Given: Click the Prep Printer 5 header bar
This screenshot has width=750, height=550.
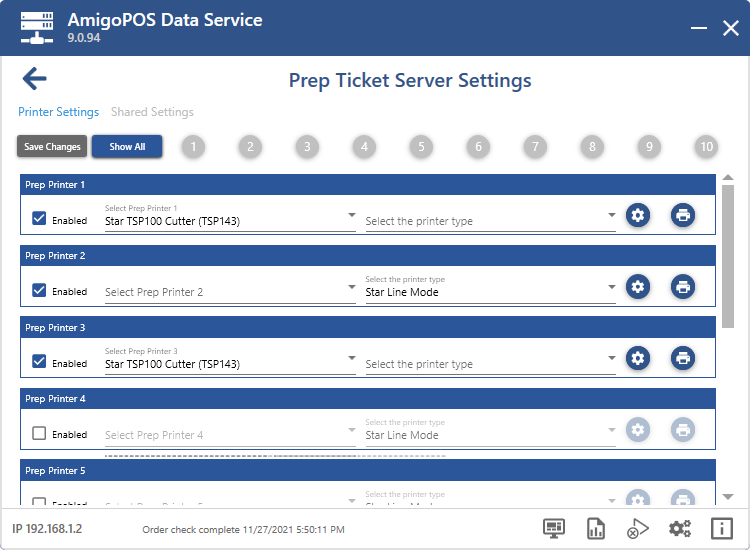Looking at the screenshot, I should point(368,471).
